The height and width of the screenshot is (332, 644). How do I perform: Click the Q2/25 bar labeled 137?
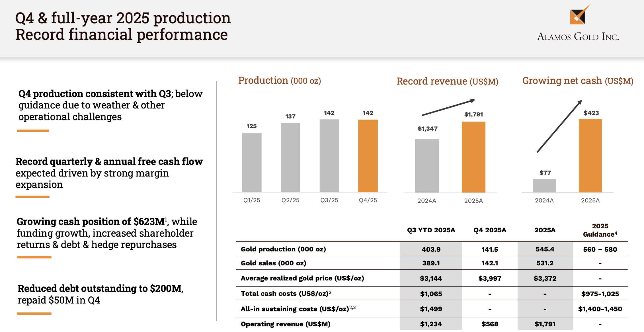[290, 157]
